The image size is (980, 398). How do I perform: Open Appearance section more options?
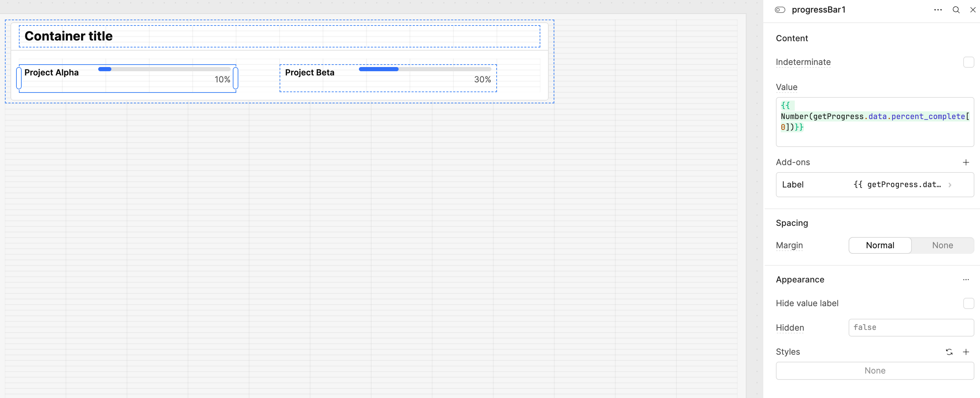click(x=966, y=279)
